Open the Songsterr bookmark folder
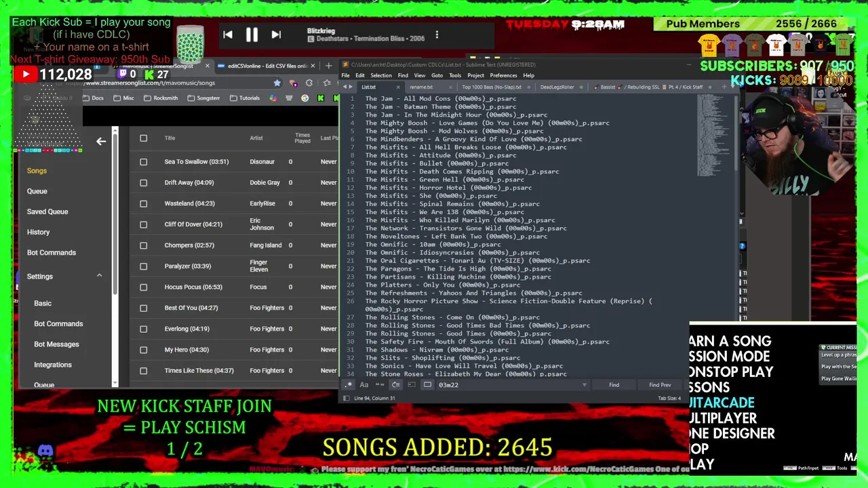This screenshot has width=868, height=488. 203,98
